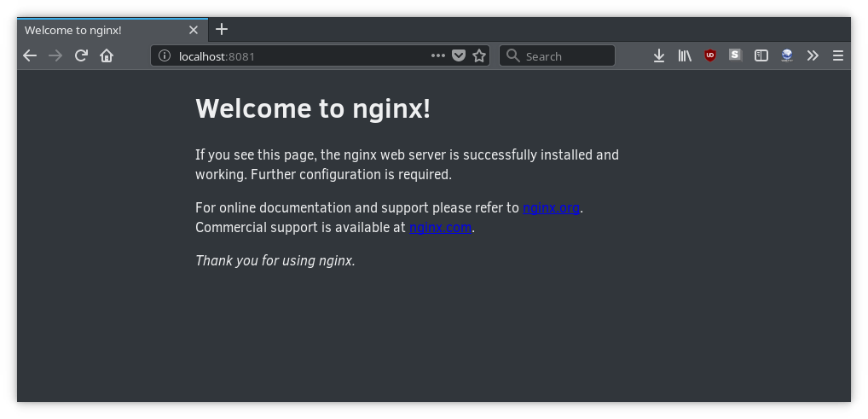
Task: Click the globe extension icon in toolbar
Action: [787, 55]
